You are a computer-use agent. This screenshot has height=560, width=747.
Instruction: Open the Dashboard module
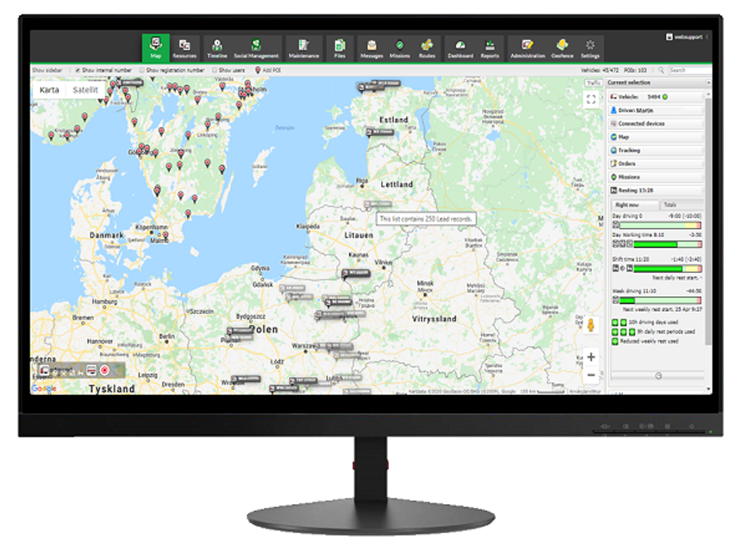(x=460, y=48)
